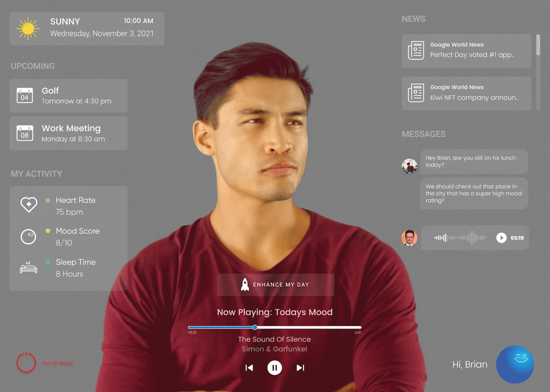
Task: Select the Heart Rate heart icon
Action: (29, 204)
